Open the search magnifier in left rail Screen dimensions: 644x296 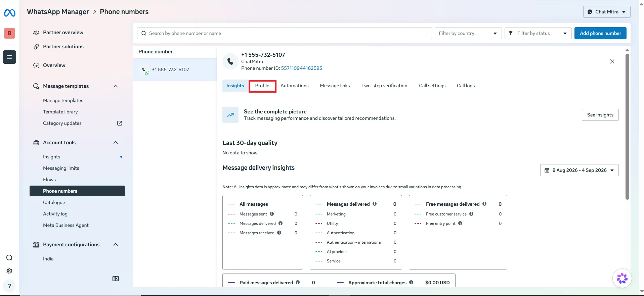tap(9, 258)
